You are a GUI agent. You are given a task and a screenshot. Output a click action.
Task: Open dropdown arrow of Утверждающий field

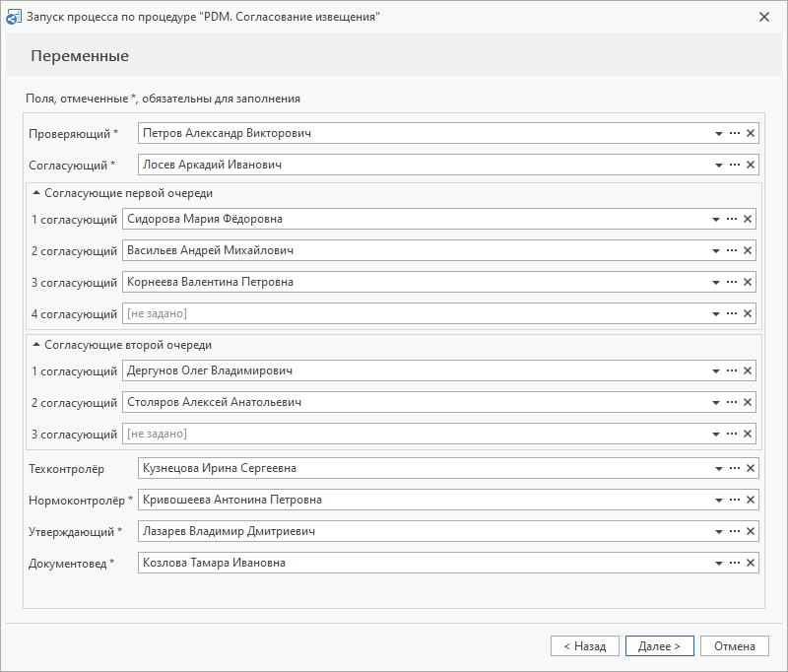click(x=719, y=532)
